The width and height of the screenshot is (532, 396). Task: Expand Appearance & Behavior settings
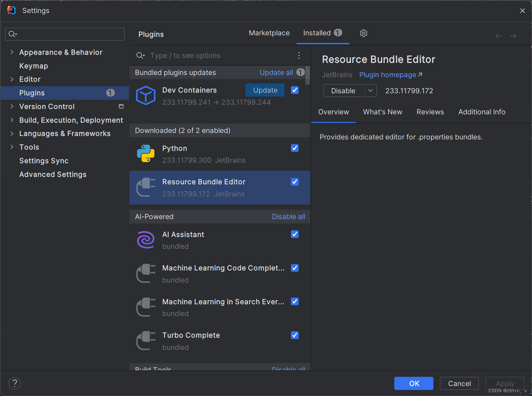pos(12,52)
